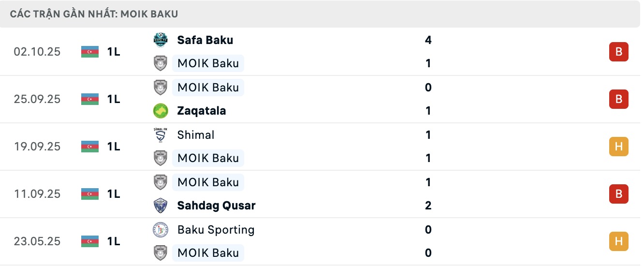Click the 23.05.25 match date

[x=37, y=241]
